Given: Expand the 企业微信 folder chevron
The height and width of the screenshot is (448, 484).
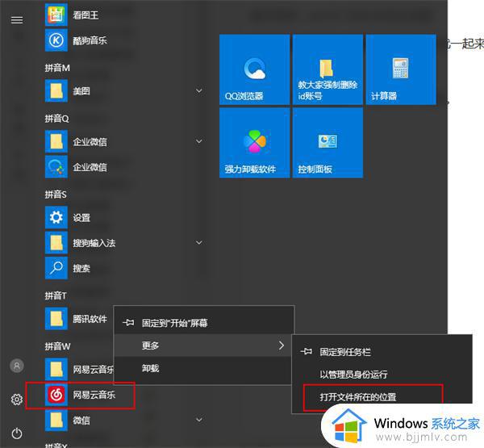Looking at the screenshot, I should pos(199,141).
